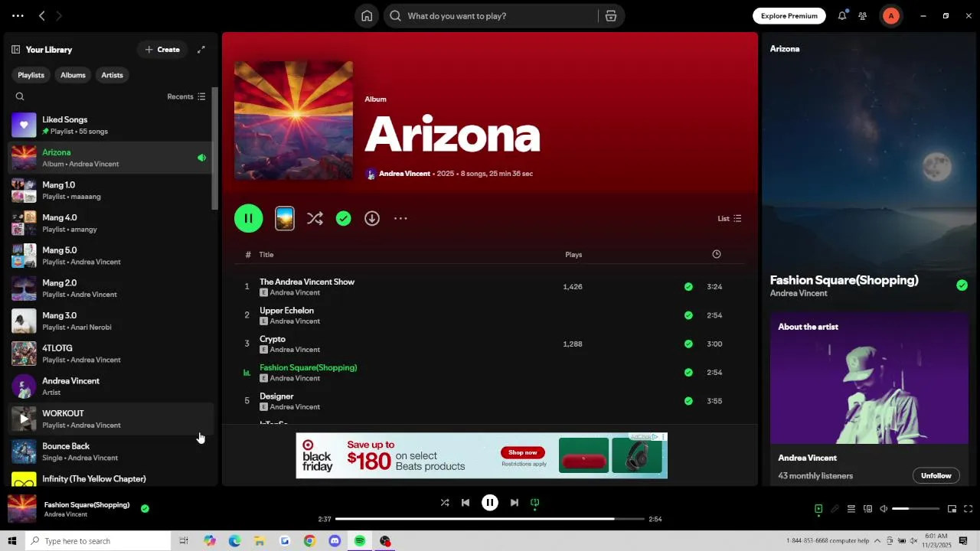980x551 pixels.
Task: Click Shop now in Beats ad
Action: 523,452
